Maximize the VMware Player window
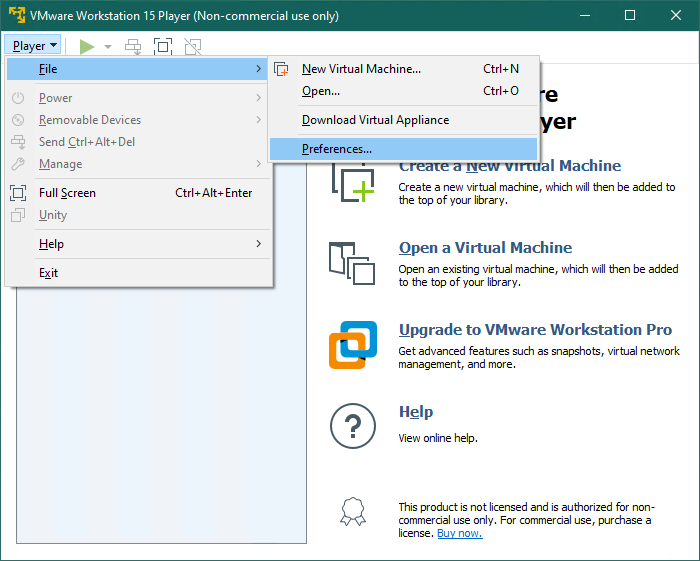This screenshot has width=700, height=561. tap(630, 16)
